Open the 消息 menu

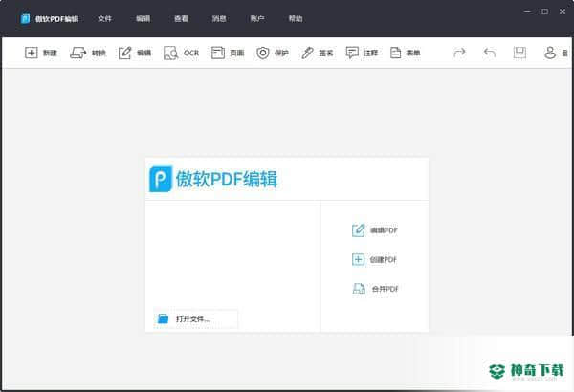[219, 19]
